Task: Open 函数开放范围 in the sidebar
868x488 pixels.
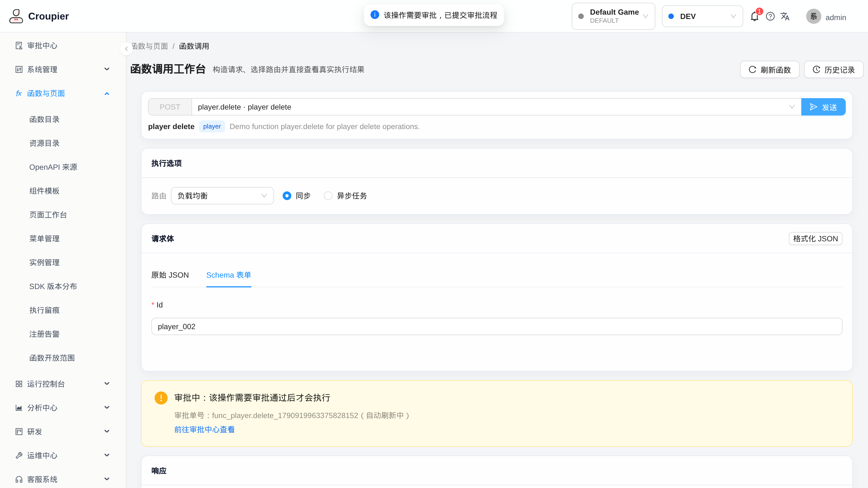Action: point(52,358)
